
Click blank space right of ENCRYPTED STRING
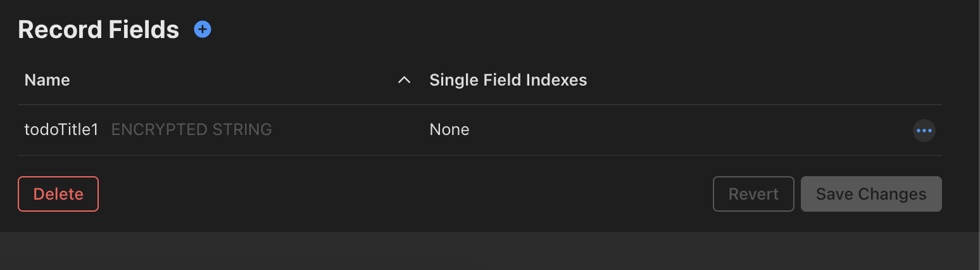pos(342,130)
